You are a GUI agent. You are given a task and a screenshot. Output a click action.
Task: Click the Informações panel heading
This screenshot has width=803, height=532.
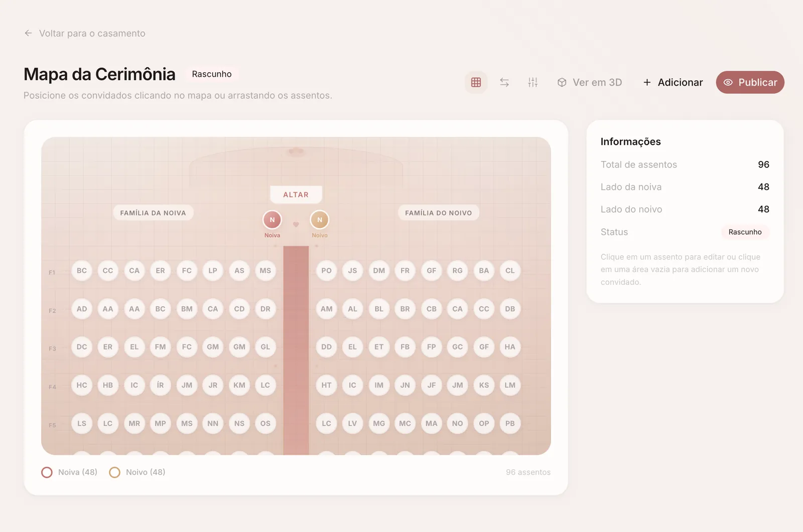click(x=630, y=142)
